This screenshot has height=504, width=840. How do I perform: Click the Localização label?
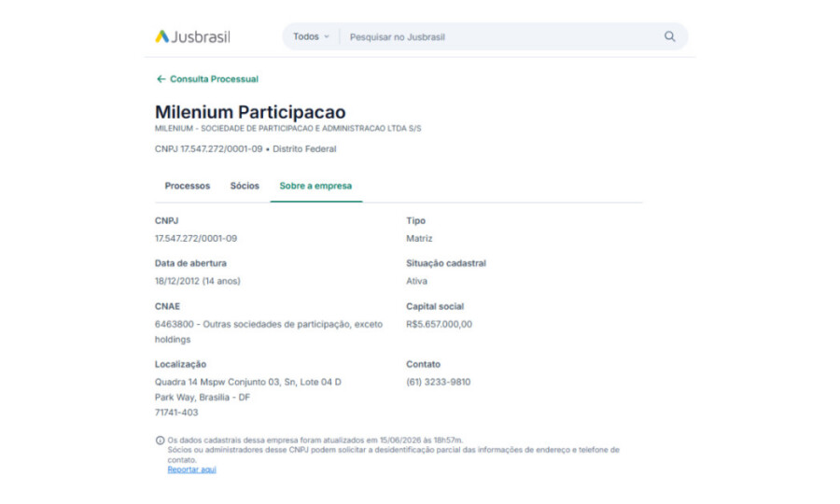(180, 364)
